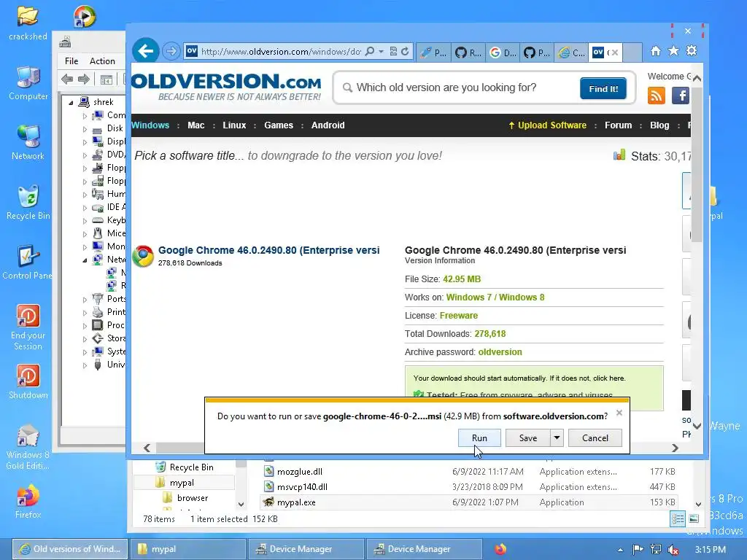Expand the Disk drives node

85,129
